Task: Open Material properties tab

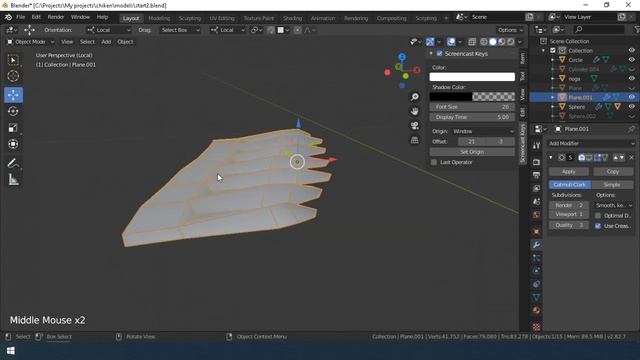Action: coord(536,310)
